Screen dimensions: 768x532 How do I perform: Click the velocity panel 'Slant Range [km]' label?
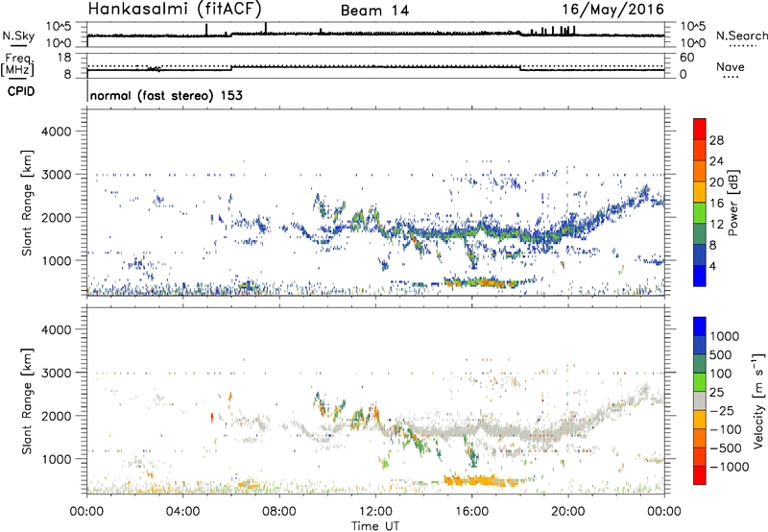27,401
